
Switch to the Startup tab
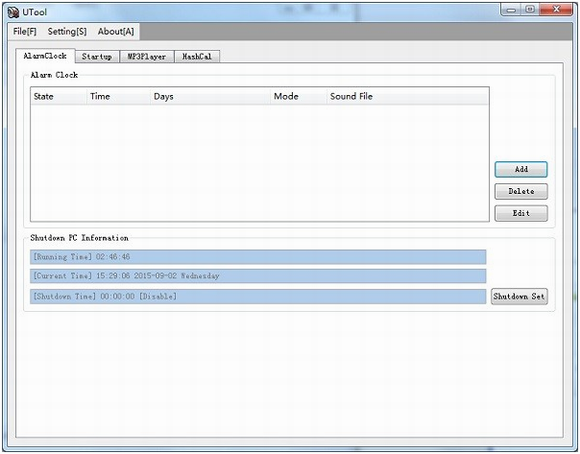[97, 57]
